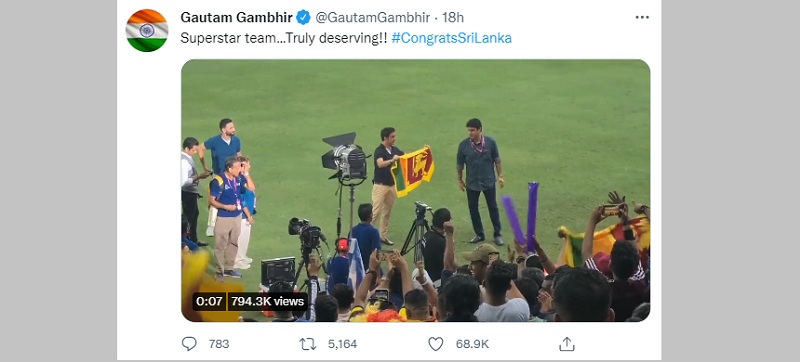800x362 pixels.
Task: Click the retweet arrows icon
Action: pos(308,344)
